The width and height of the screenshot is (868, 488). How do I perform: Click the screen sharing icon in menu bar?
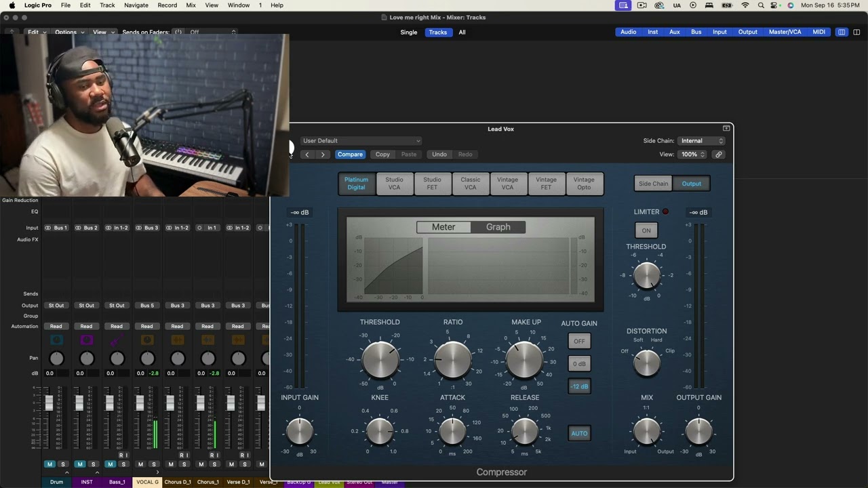click(x=623, y=5)
